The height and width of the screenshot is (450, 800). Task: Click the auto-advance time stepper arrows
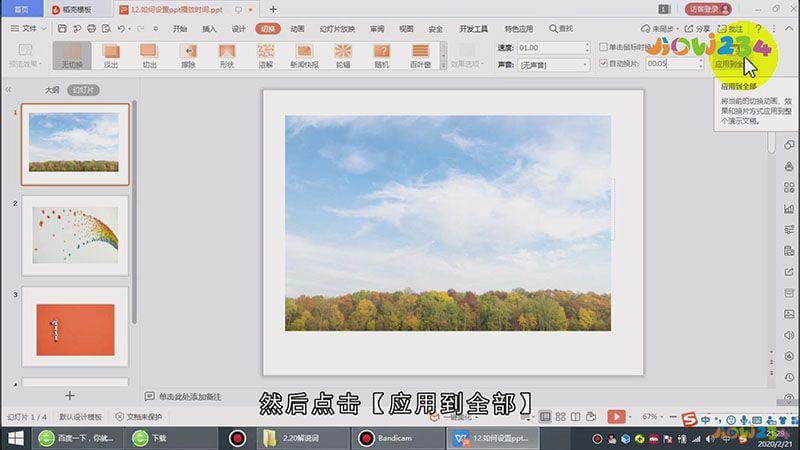pyautogui.click(x=700, y=63)
